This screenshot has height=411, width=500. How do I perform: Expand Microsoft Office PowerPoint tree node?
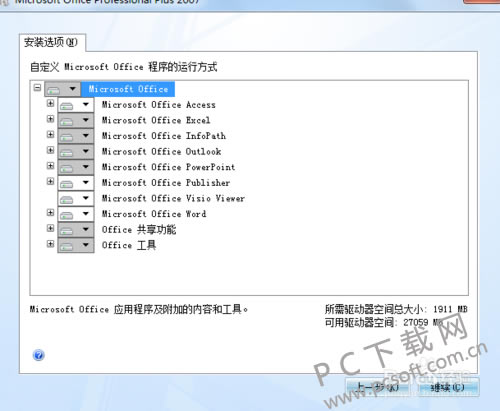coord(50,166)
